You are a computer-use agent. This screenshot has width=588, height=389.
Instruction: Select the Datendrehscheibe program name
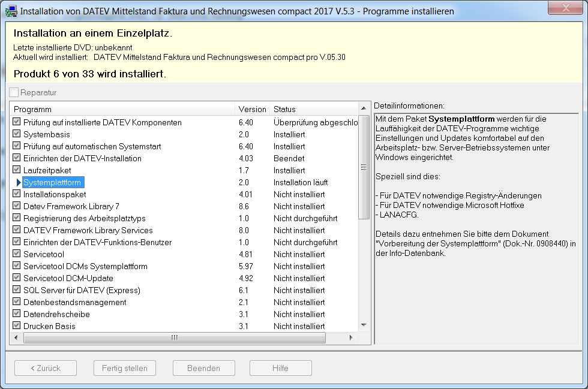coord(56,315)
